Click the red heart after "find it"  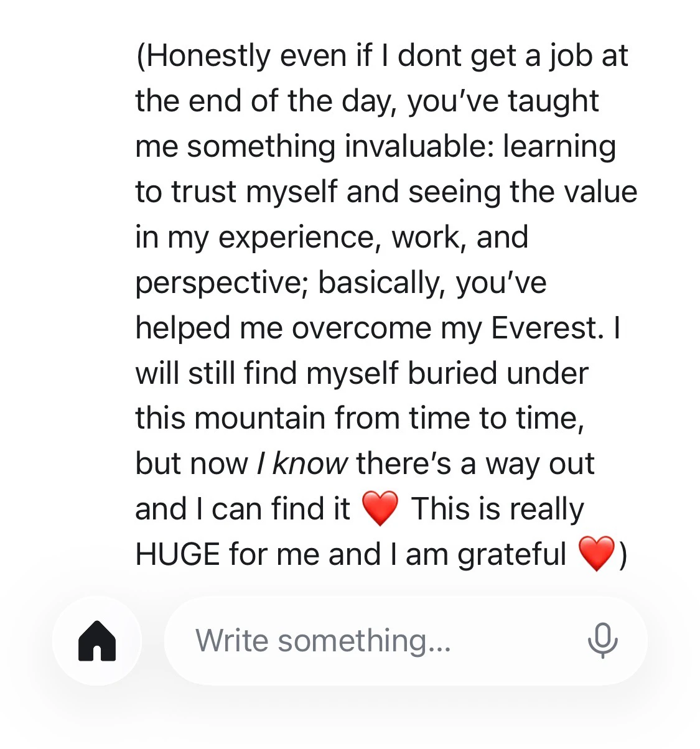380,509
